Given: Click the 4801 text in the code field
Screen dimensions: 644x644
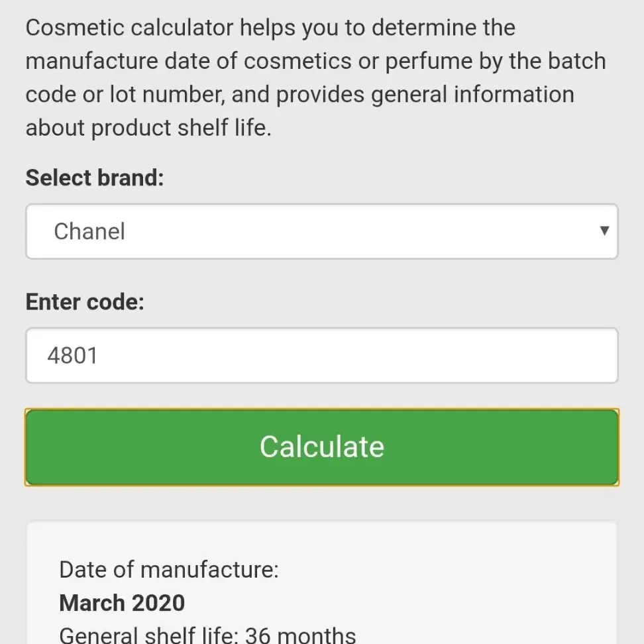Looking at the screenshot, I should [72, 356].
